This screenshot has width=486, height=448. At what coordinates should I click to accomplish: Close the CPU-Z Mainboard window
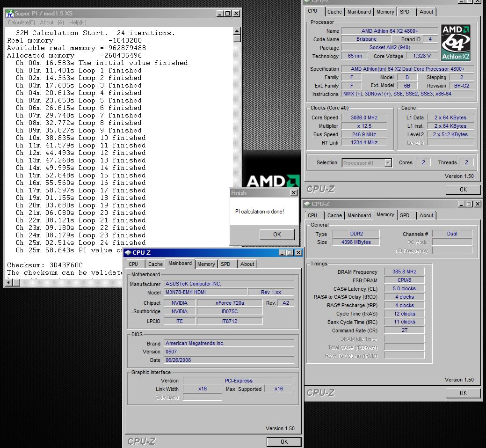[298, 252]
